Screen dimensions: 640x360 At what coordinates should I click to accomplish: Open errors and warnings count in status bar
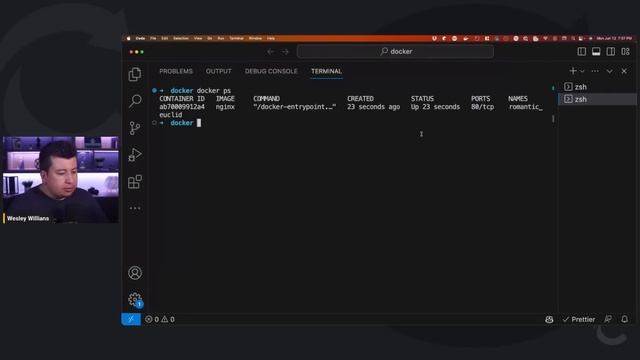click(x=160, y=319)
